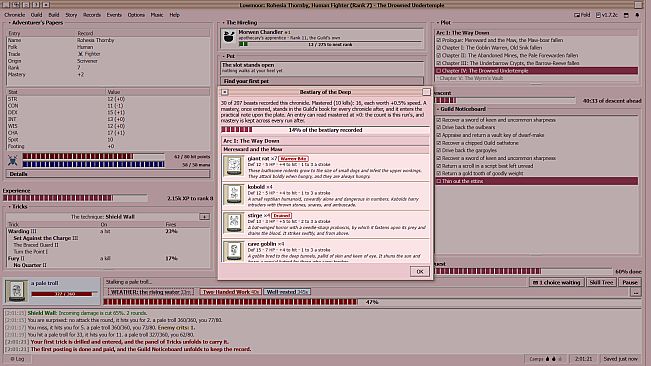
Task: Click the 'Find your first pet' button
Action: pos(322,81)
